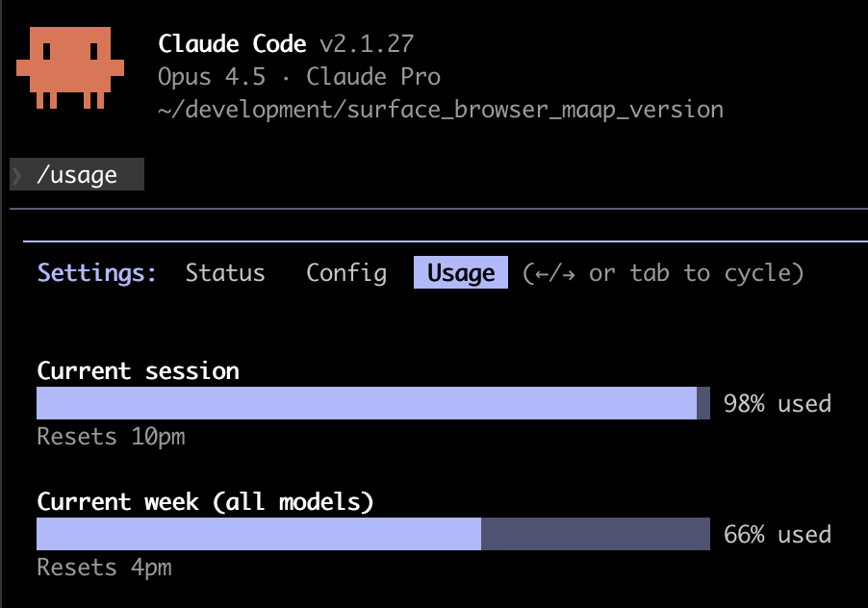Viewport: 868px width, 608px height.
Task: Switch to the Status tab
Action: (x=225, y=273)
